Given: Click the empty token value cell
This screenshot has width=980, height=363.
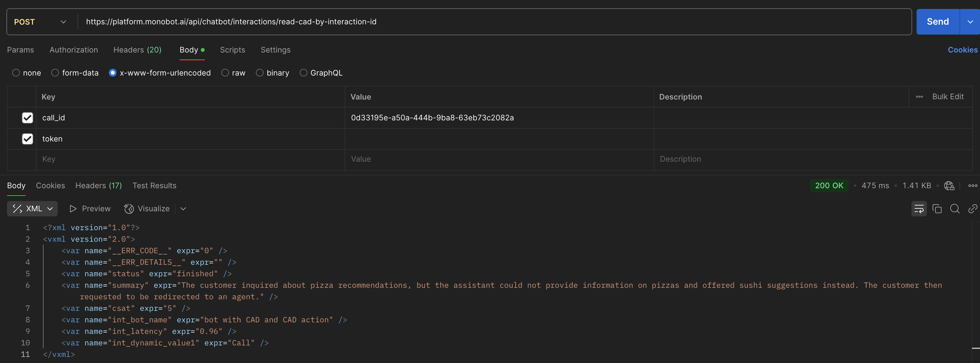Looking at the screenshot, I should click(499, 139).
